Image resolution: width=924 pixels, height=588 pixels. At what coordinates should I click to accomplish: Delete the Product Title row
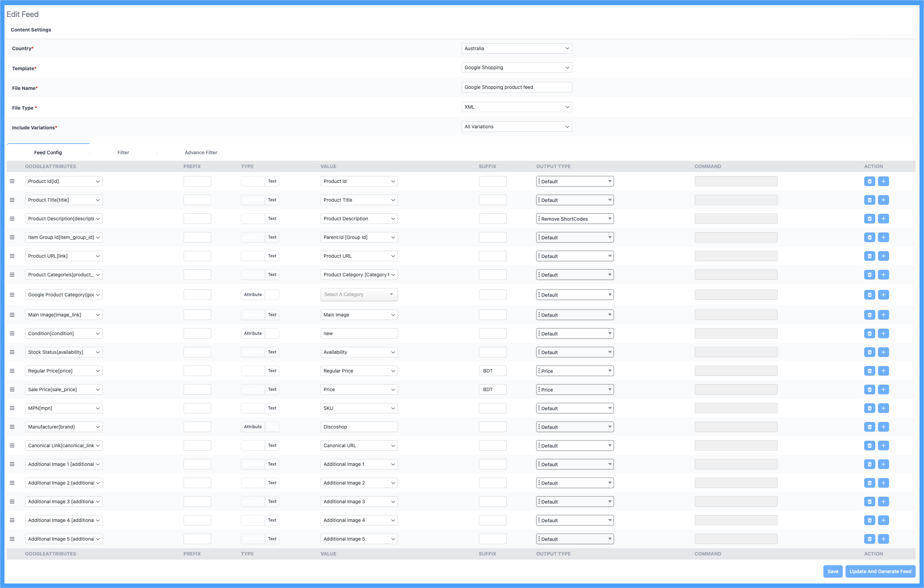[x=869, y=200]
